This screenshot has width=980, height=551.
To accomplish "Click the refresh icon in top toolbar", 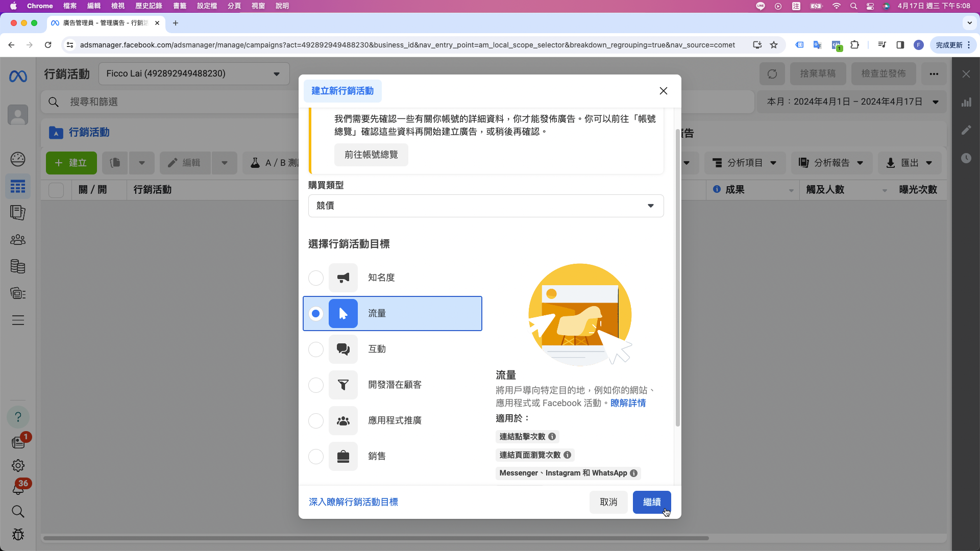I will pyautogui.click(x=772, y=74).
